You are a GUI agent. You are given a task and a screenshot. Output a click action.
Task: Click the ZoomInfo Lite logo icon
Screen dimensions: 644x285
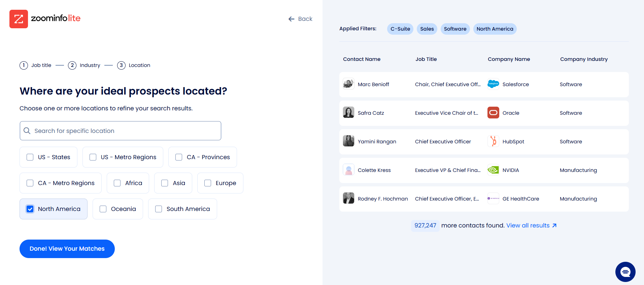(x=19, y=19)
